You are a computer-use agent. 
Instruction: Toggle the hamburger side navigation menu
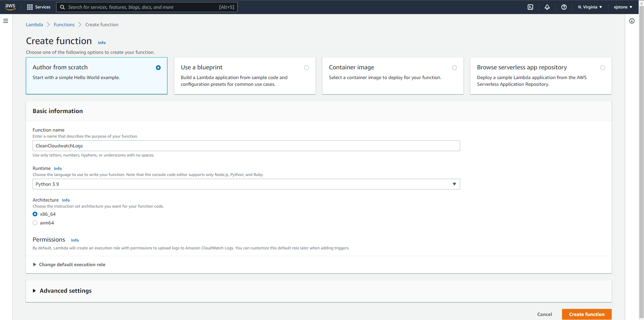[6, 21]
